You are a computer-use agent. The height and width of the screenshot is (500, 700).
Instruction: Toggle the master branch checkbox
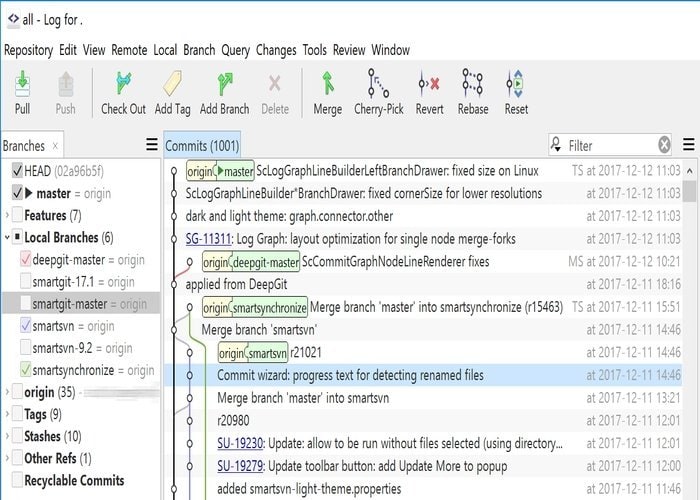click(17, 193)
